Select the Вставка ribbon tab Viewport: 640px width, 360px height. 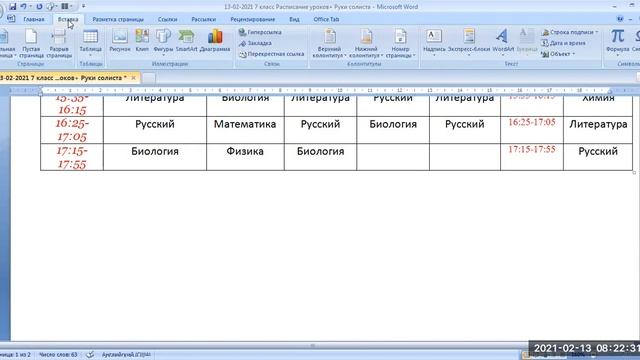[x=68, y=19]
